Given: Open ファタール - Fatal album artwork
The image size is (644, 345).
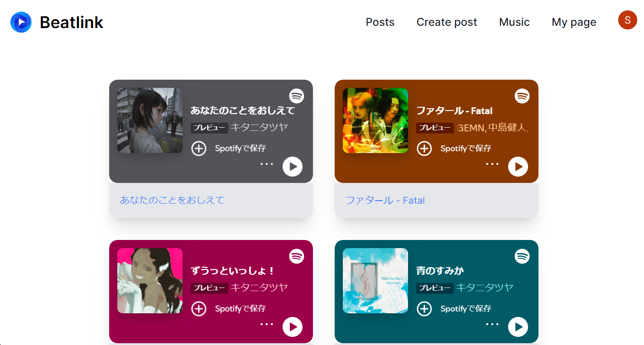Looking at the screenshot, I should coord(375,120).
